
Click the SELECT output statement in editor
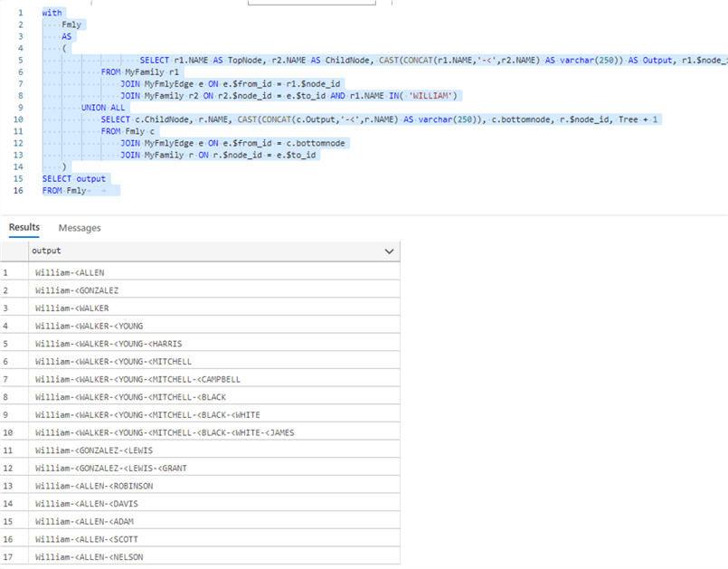73,179
